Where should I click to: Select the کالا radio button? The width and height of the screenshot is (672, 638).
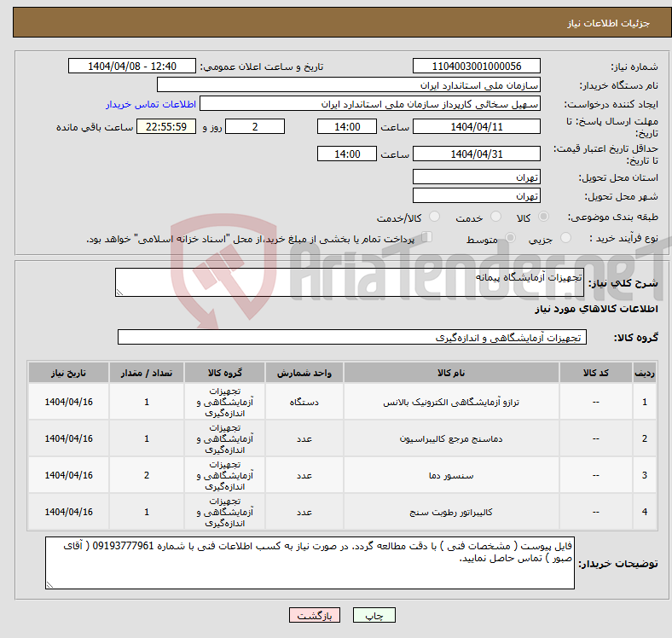pyautogui.click(x=543, y=217)
